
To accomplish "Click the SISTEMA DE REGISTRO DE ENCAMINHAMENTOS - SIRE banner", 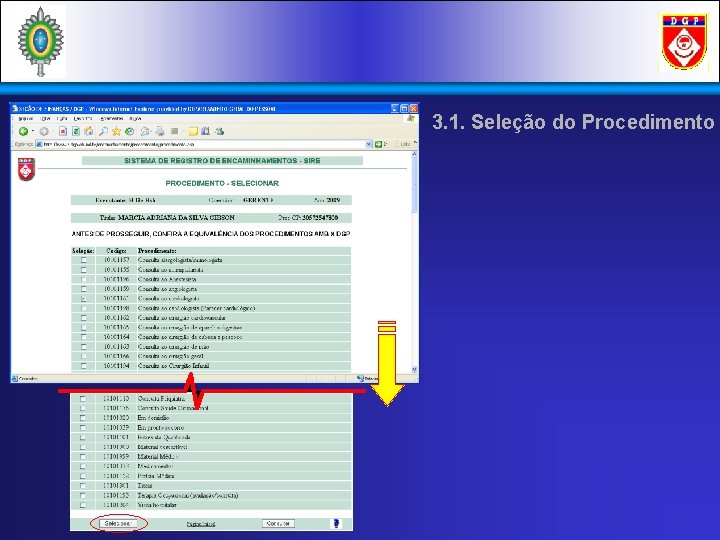I will click(222, 161).
